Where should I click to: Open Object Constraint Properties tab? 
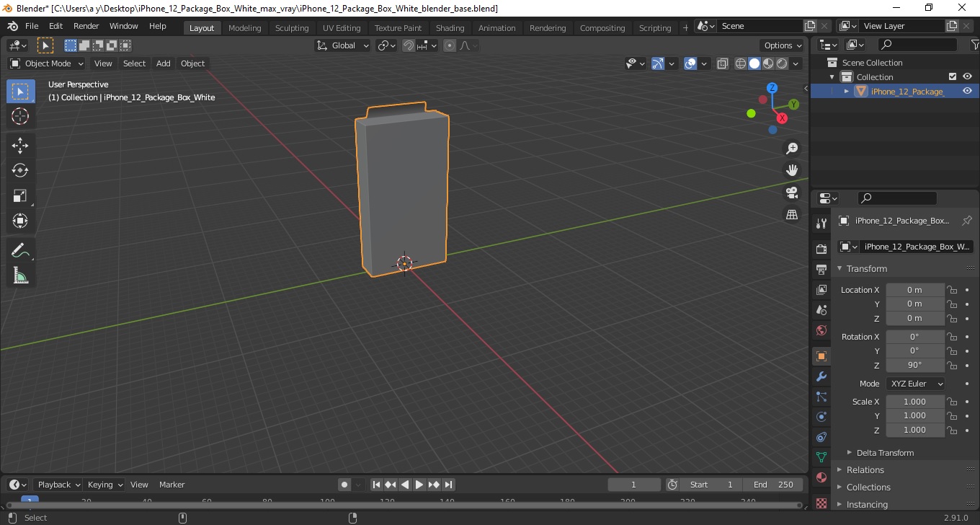coord(821,437)
